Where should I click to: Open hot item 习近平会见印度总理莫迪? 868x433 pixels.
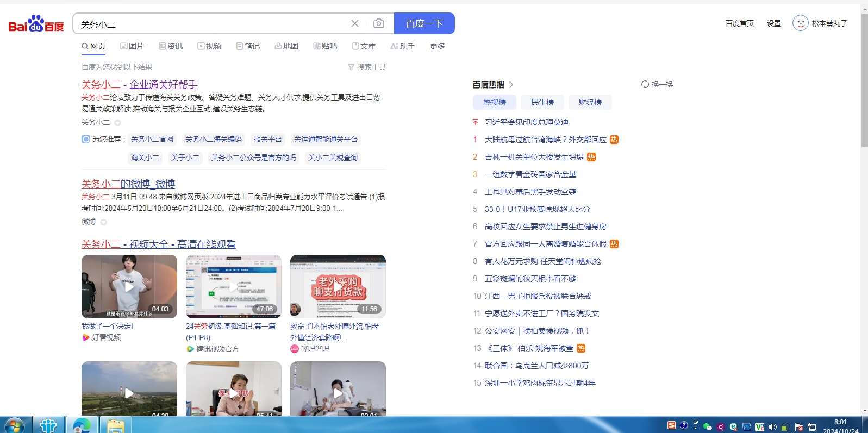pos(527,122)
